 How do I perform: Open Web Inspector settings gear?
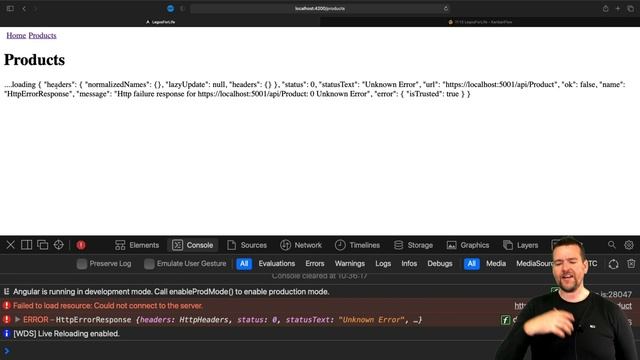[x=629, y=245]
